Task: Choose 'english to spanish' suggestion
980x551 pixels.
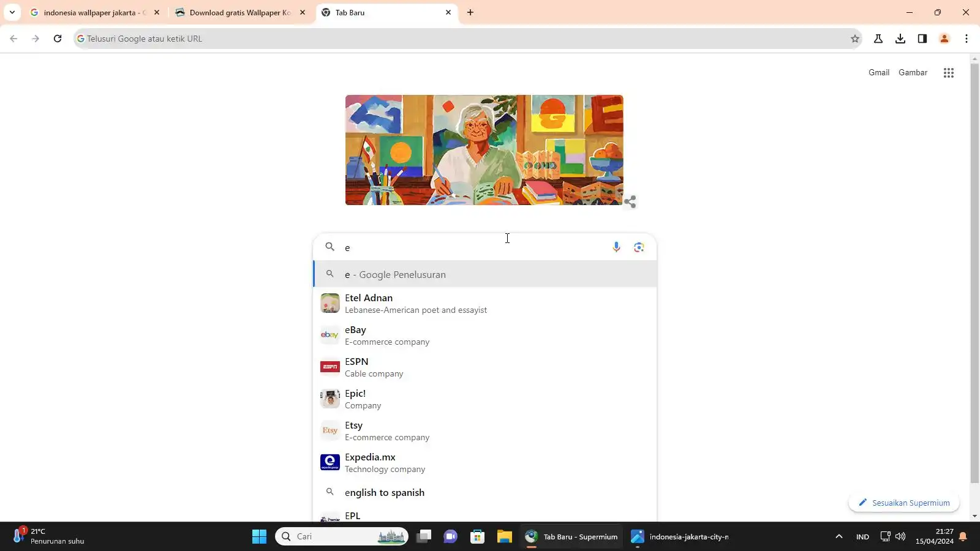Action: click(x=484, y=492)
